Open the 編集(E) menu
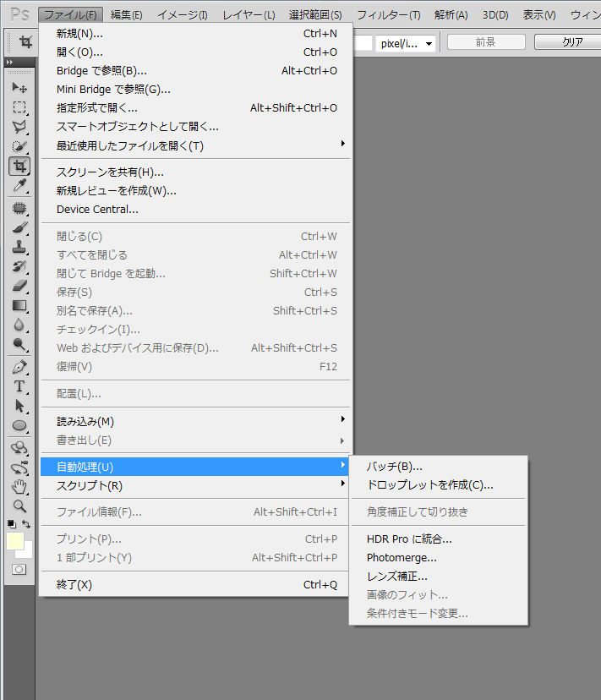This screenshot has height=700, width=601. 126,14
